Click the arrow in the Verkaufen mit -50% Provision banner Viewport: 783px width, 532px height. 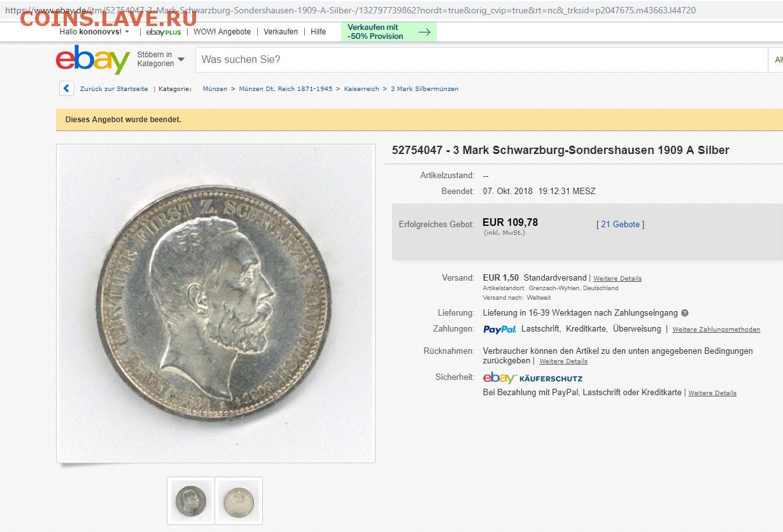coord(424,32)
